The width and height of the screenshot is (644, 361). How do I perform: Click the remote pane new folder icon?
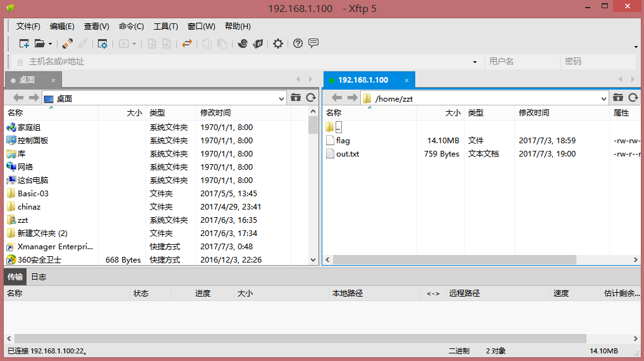pos(618,98)
